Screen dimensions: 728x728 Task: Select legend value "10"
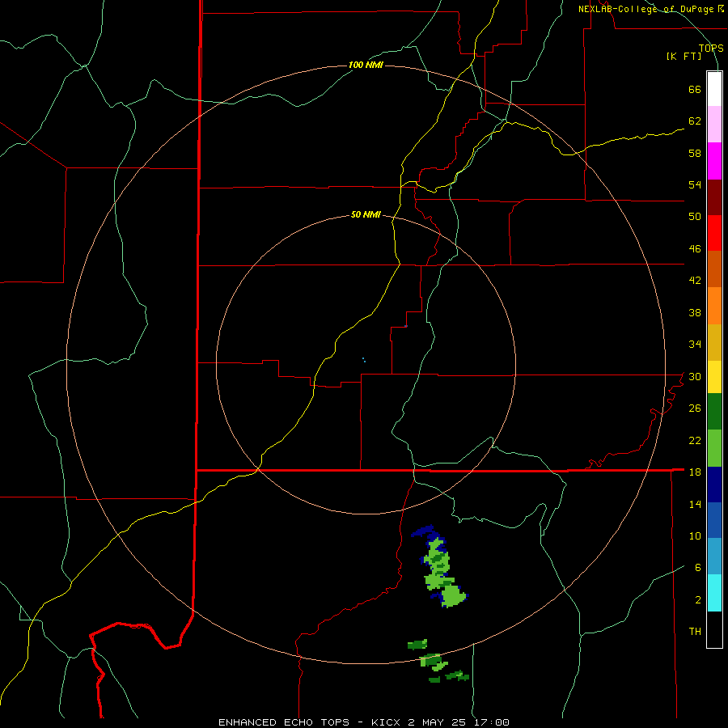(x=695, y=536)
